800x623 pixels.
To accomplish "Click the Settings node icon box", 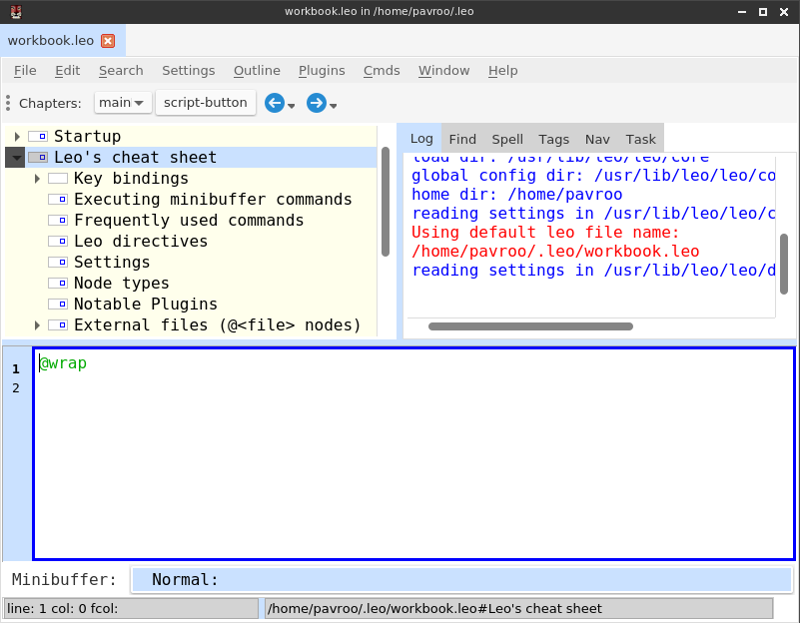I will coord(58,262).
